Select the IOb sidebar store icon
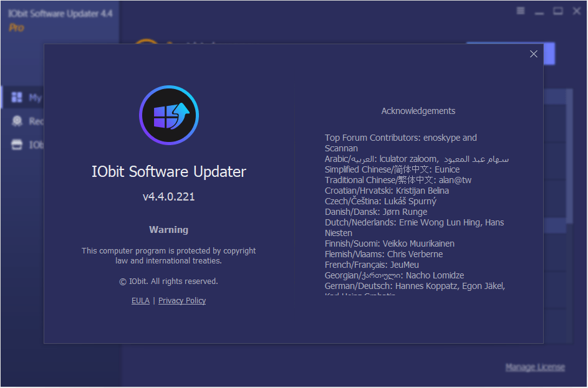The width and height of the screenshot is (588, 388). 17,144
